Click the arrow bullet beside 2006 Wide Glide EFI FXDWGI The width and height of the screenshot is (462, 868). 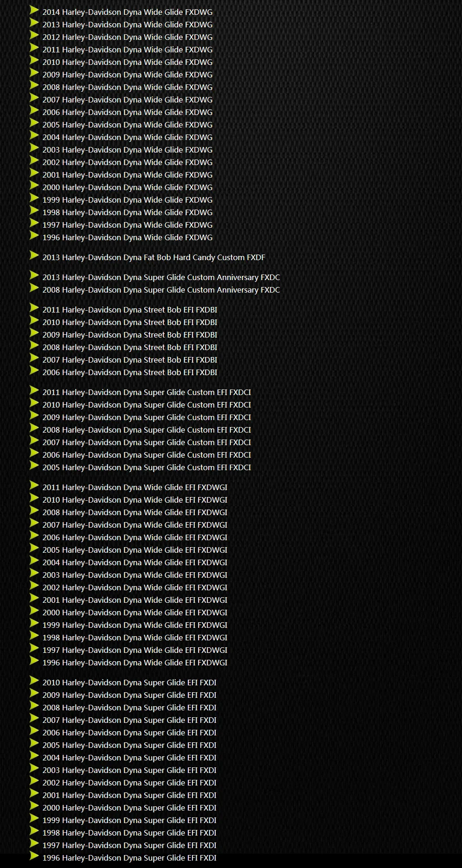point(34,535)
